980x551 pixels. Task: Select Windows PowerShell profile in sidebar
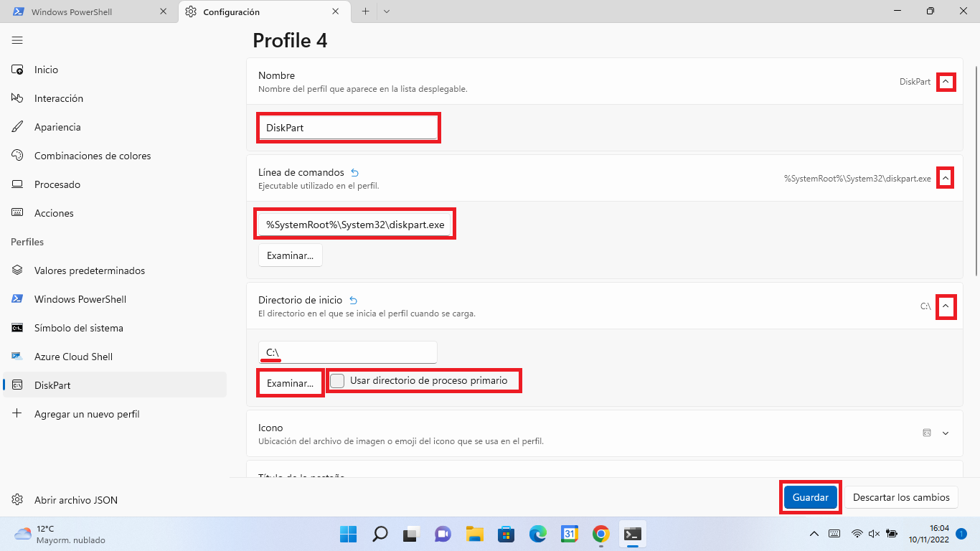[115, 299]
